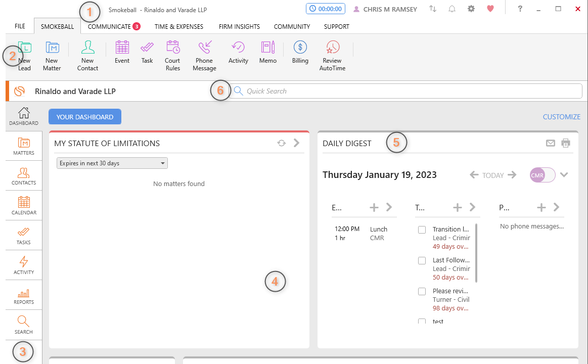Open the help question mark
Viewport: 588px width, 364px height.
(x=520, y=9)
